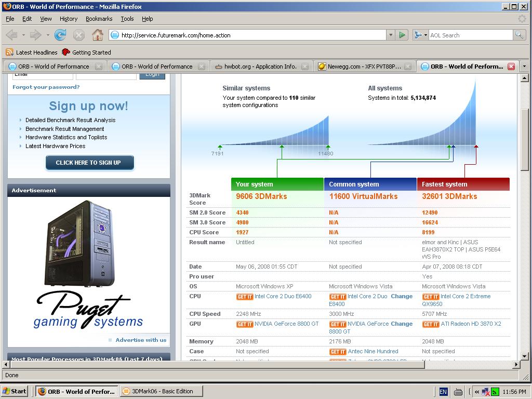This screenshot has height=399, width=532.
Task: Open the File menu
Action: [10, 19]
